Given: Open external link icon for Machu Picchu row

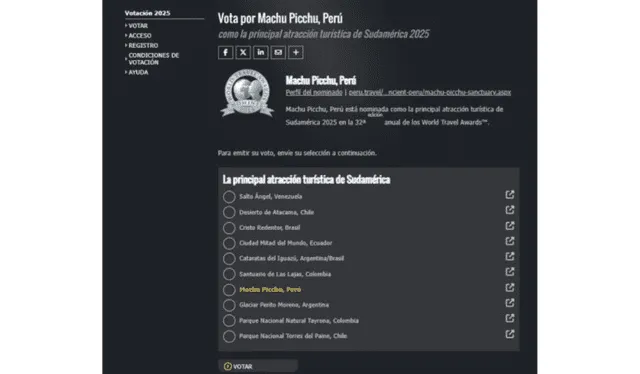Looking at the screenshot, I should click(x=509, y=287).
